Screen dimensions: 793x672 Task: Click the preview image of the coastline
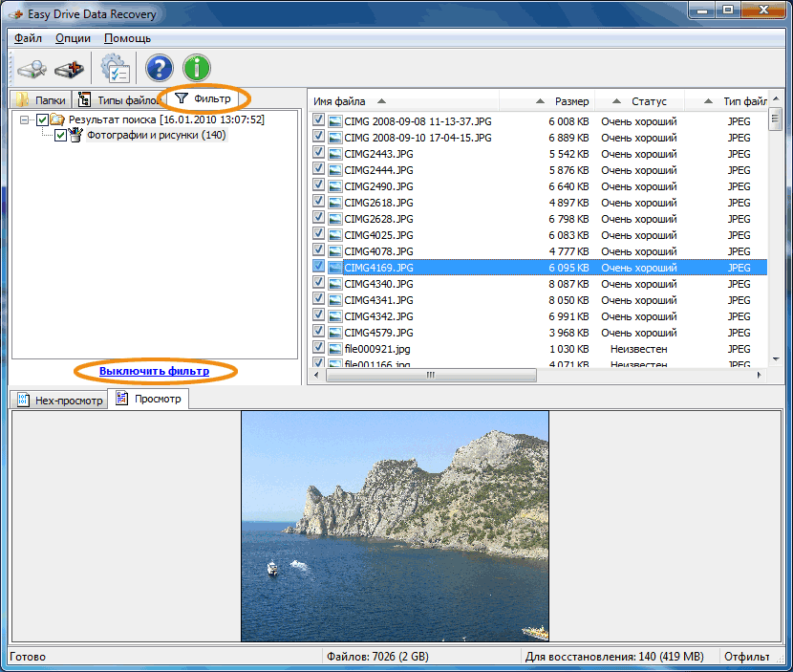395,527
